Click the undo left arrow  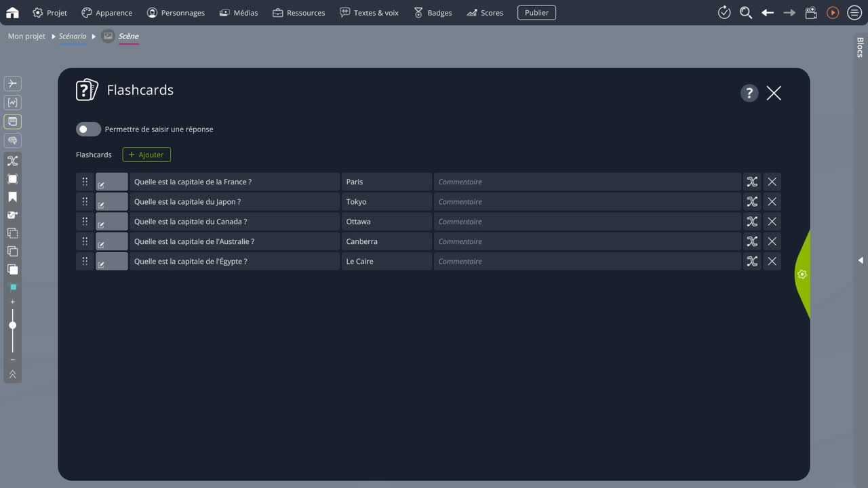tap(768, 12)
